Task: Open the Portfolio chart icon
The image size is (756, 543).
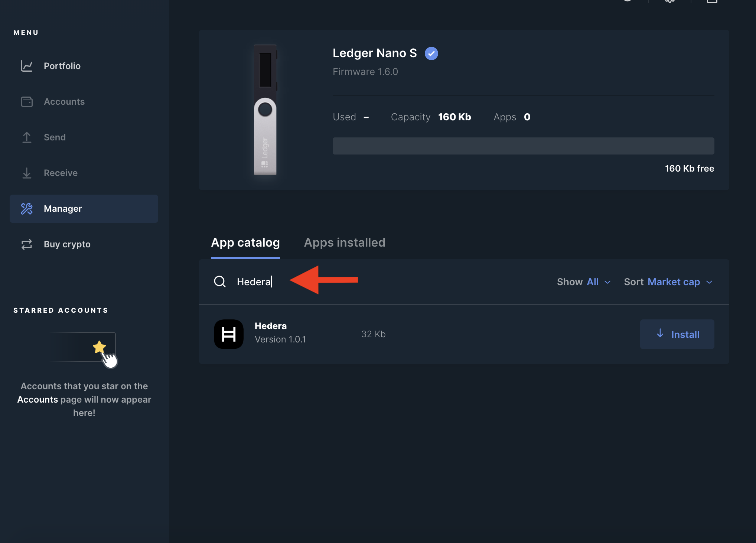Action: (x=26, y=66)
